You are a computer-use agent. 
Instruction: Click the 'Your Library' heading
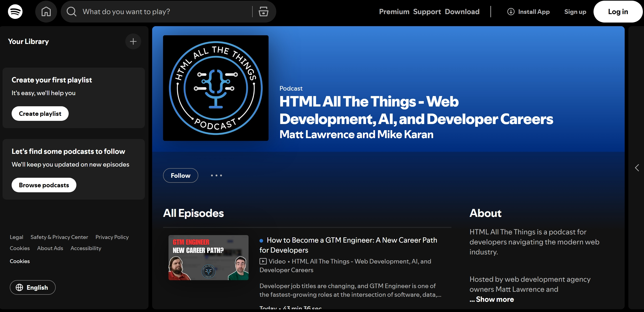click(x=28, y=41)
